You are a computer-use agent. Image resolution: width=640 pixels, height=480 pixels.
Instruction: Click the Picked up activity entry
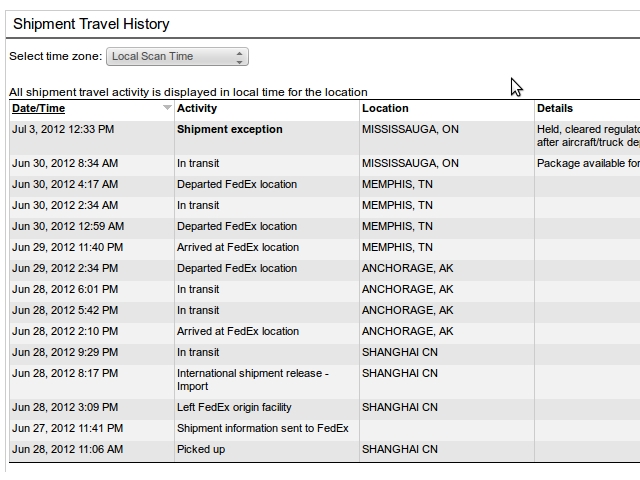coord(201,449)
